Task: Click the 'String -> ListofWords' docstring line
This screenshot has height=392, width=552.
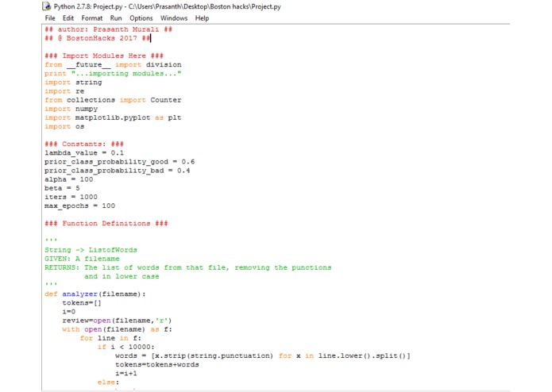Action: pos(91,250)
